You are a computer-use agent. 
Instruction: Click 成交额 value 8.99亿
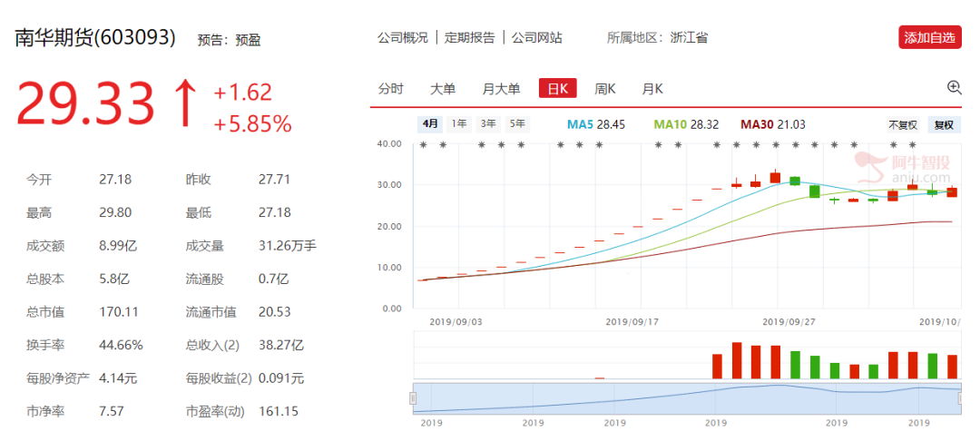pyautogui.click(x=117, y=246)
